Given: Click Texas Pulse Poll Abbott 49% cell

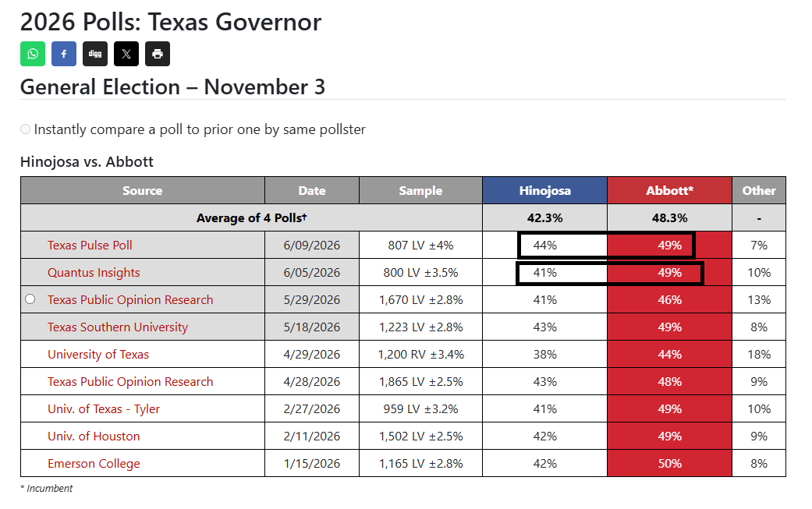Looking at the screenshot, I should click(x=669, y=246).
